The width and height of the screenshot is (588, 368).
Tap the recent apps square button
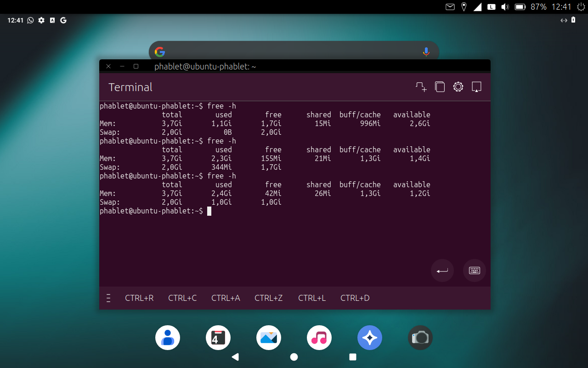click(353, 357)
